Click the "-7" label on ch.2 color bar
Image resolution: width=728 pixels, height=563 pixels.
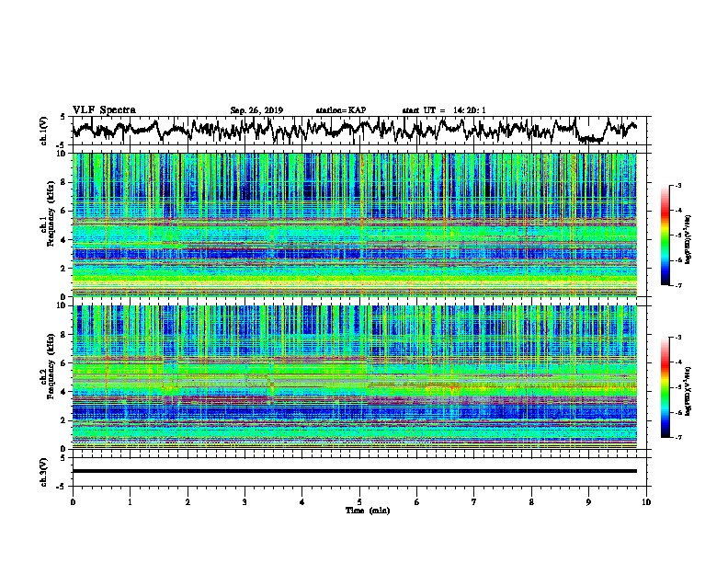coord(677,438)
